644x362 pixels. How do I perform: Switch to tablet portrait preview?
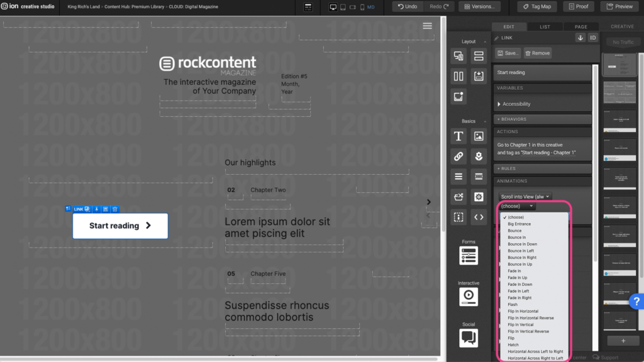pos(343,7)
